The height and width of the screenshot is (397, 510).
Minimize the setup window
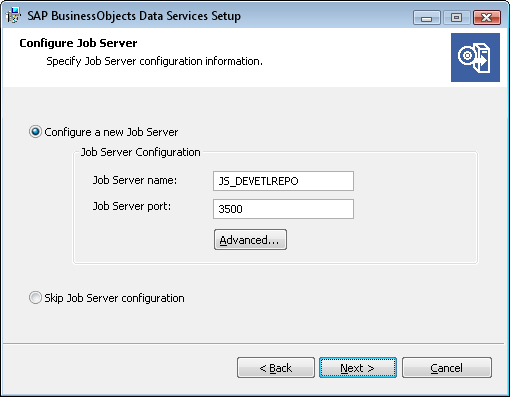click(427, 18)
